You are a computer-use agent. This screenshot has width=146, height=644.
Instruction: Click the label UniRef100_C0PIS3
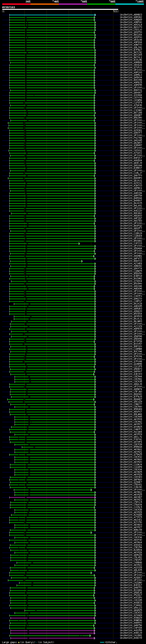(131, 243)
